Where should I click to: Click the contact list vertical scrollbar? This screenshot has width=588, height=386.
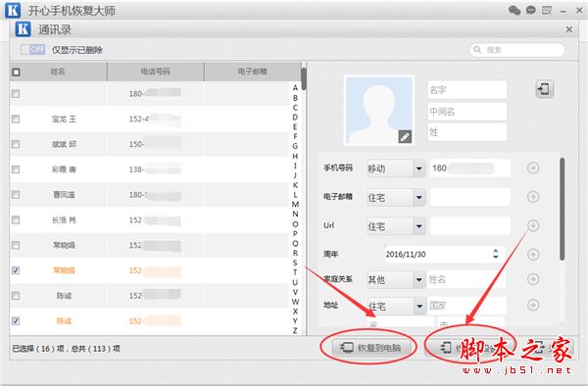pos(304,79)
